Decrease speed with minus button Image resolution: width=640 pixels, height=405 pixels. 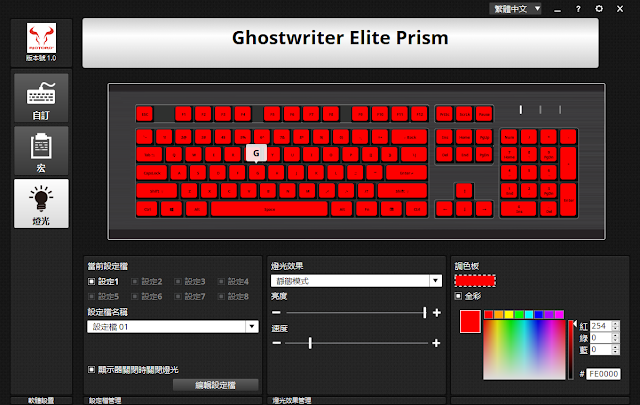click(276, 343)
